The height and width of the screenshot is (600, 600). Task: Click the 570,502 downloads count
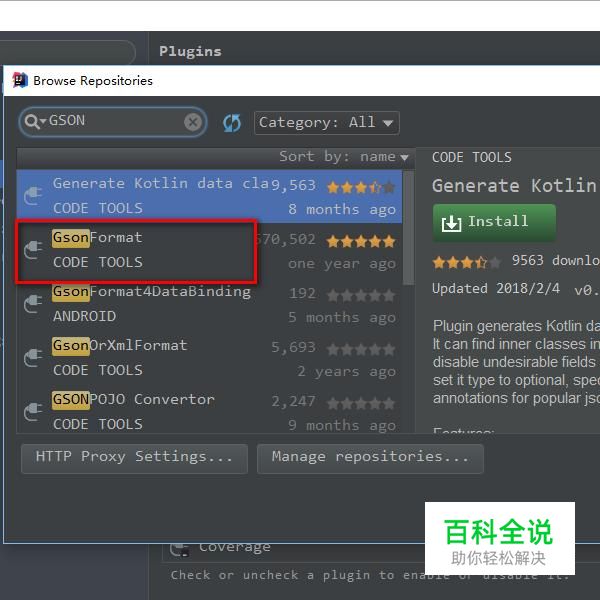(x=285, y=240)
